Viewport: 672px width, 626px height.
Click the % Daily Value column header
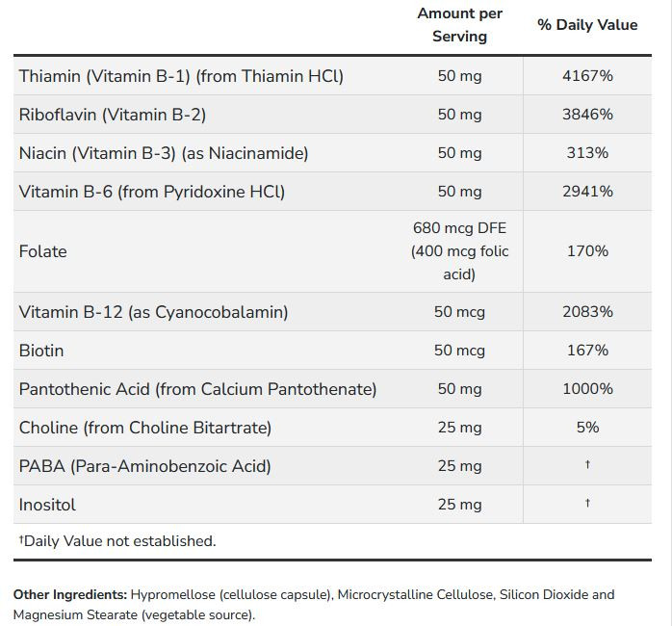click(x=587, y=25)
